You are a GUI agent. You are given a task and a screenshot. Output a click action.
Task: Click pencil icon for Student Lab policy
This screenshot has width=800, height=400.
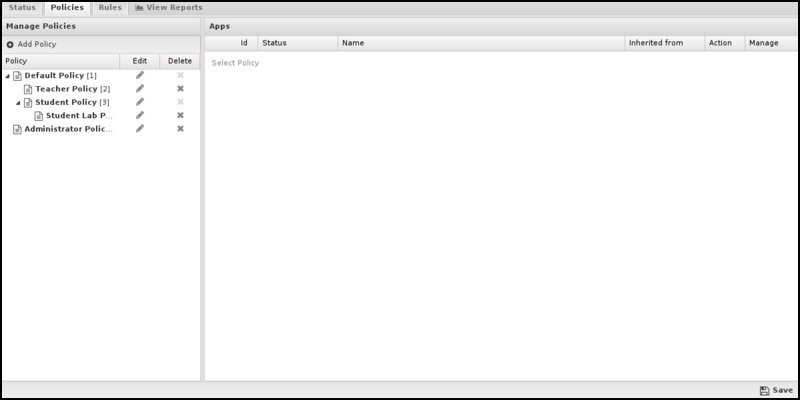coord(140,115)
